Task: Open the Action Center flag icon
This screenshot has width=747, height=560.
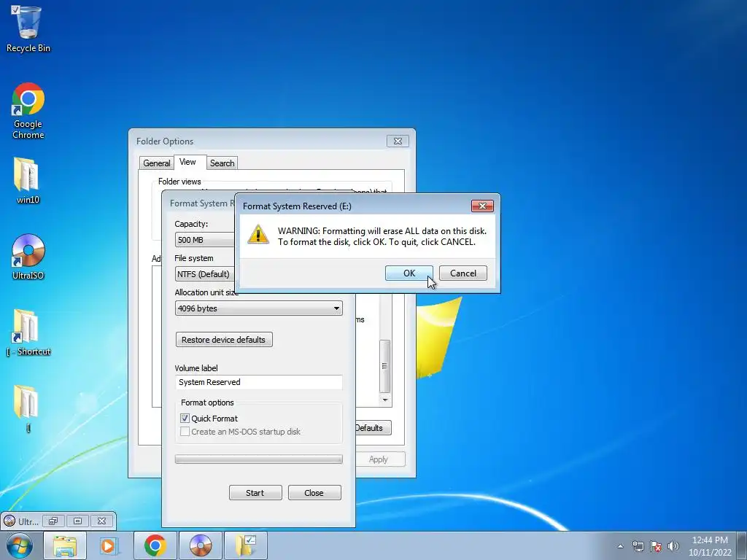Action: coord(656,546)
